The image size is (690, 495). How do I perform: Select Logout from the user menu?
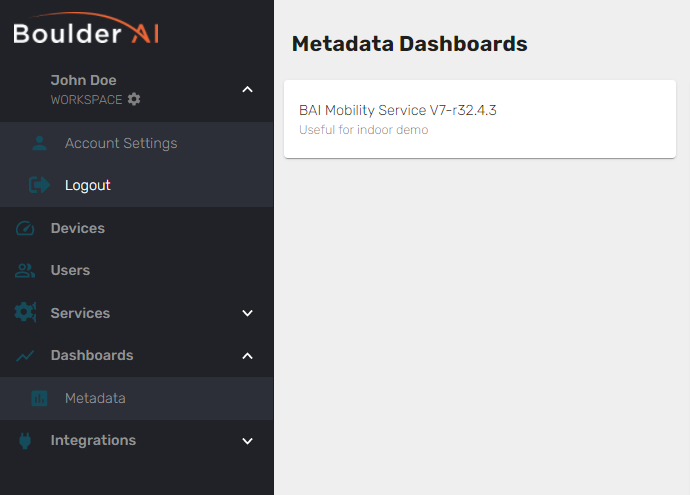coord(136,185)
